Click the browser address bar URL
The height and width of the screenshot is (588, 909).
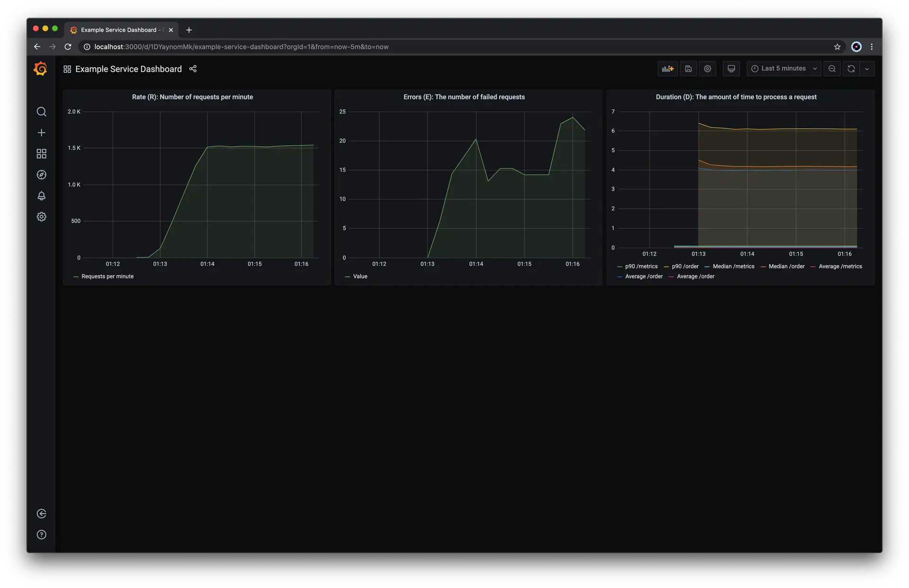tap(241, 47)
